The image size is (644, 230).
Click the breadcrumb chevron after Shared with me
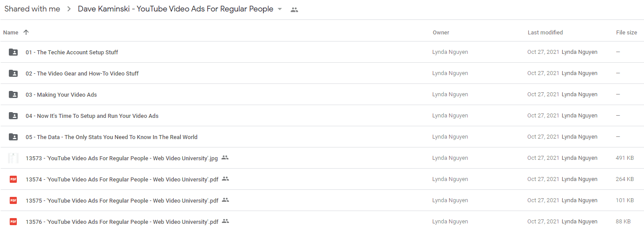coord(69,9)
